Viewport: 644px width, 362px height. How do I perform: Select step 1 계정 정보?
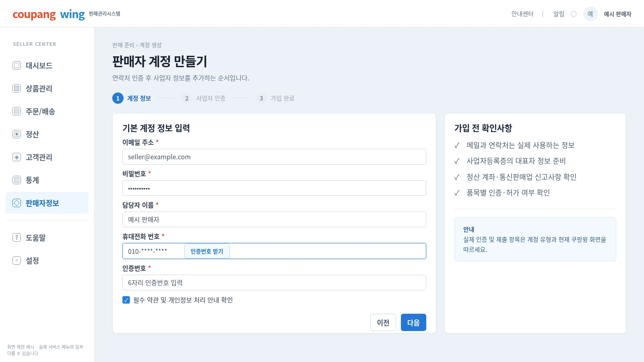coord(132,98)
